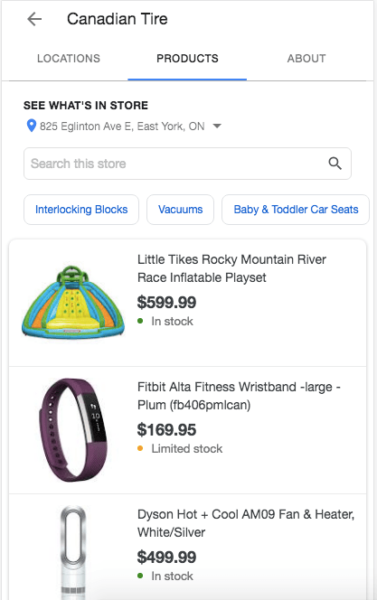This screenshot has height=600, width=377.
Task: Open Fitbit Alta Fitness Wristband listing title
Action: point(239,396)
